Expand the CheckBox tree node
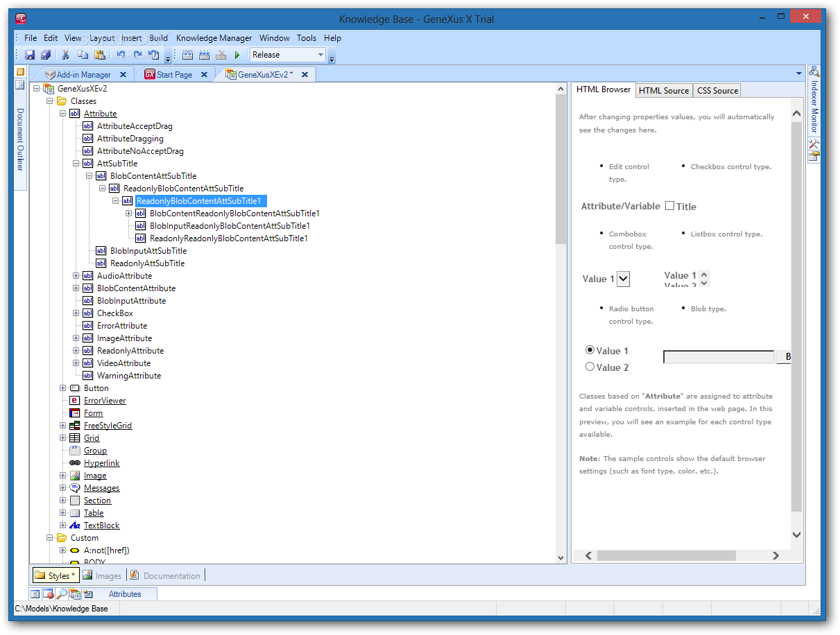This screenshot has height=635, width=840. (76, 313)
